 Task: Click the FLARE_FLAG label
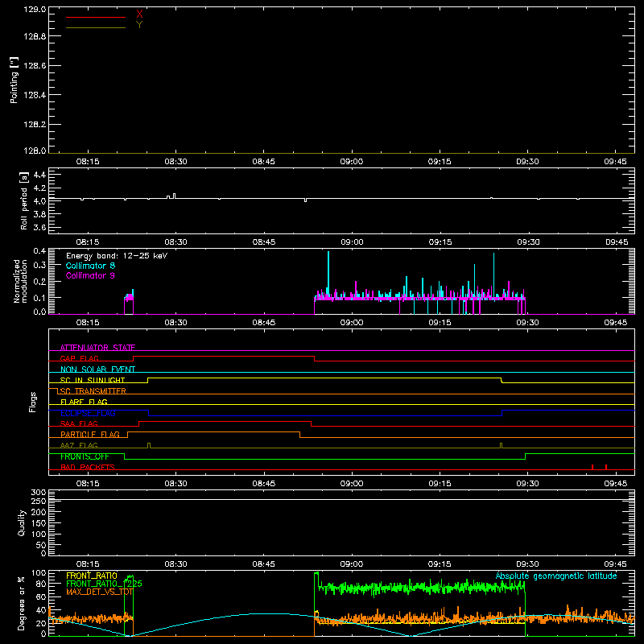tap(84, 402)
